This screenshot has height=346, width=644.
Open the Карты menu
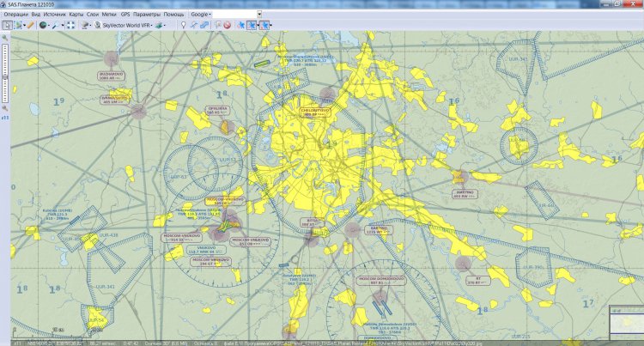[x=76, y=15]
